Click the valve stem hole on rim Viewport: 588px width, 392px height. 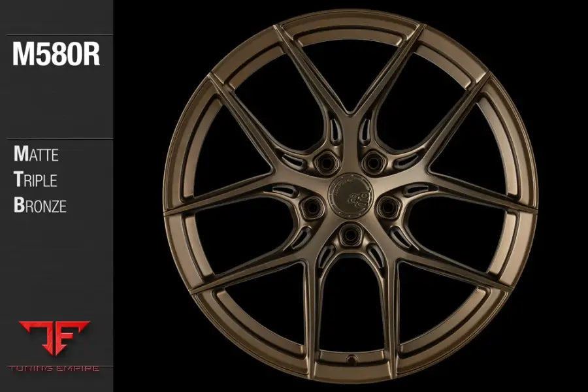(x=352, y=359)
